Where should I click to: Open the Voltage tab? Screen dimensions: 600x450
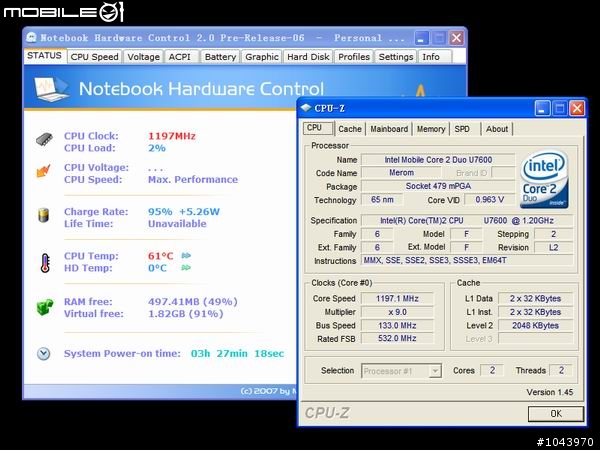click(x=143, y=57)
